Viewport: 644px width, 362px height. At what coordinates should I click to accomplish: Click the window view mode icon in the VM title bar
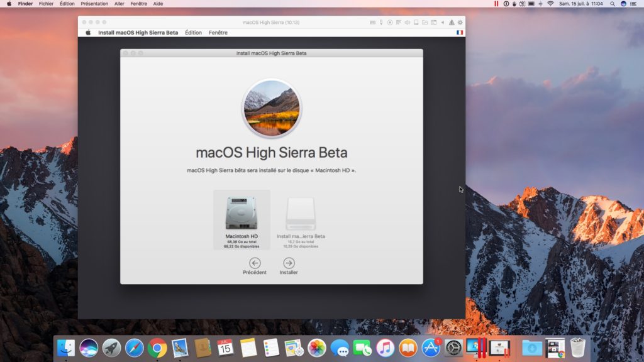click(434, 23)
